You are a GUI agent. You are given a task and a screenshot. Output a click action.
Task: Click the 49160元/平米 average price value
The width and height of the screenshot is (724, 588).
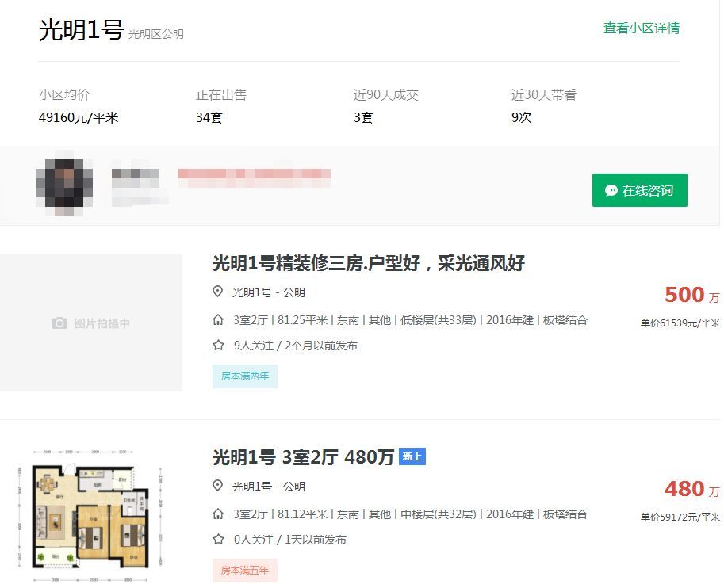79,118
